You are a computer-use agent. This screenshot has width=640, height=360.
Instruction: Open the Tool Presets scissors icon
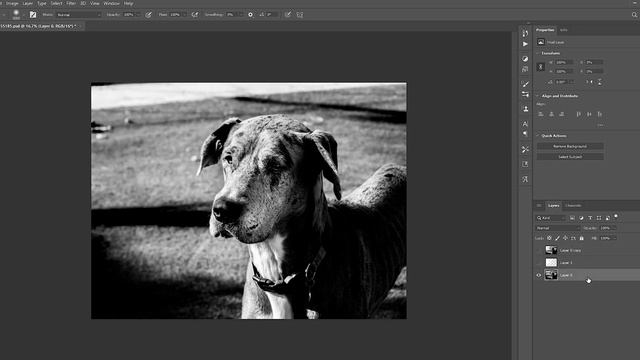525,149
